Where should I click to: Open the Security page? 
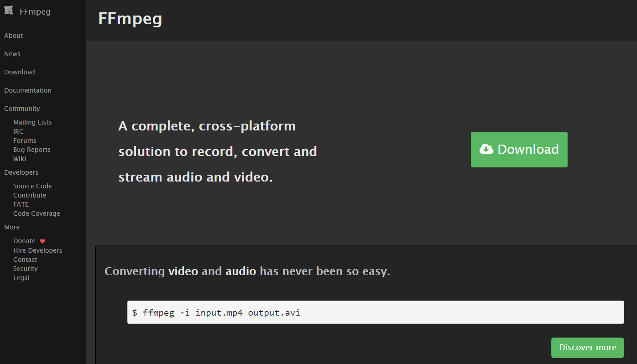click(26, 269)
